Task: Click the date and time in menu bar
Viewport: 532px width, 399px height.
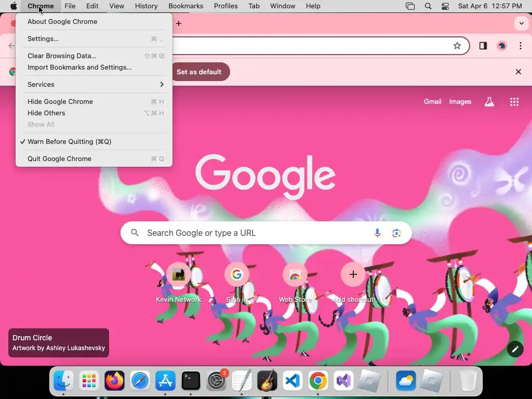Action: click(490, 6)
